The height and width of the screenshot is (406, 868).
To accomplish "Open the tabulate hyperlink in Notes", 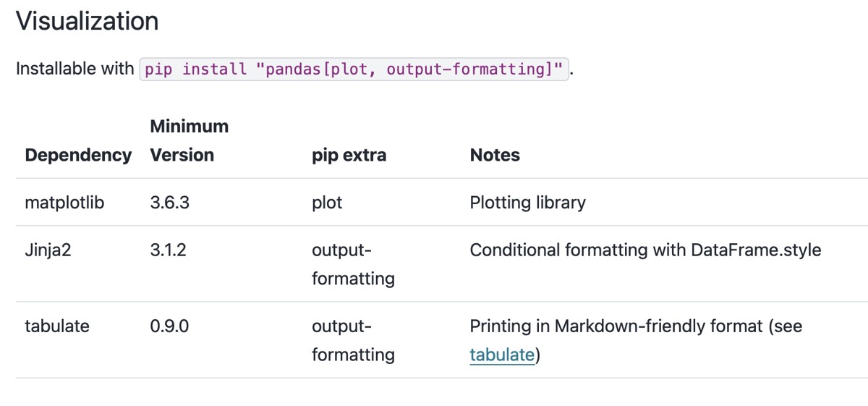I will click(x=501, y=355).
